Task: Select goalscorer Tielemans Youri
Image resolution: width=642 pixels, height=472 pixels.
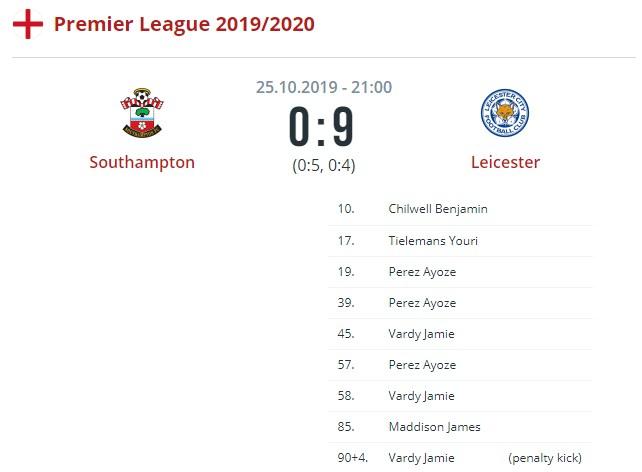Action: click(433, 241)
